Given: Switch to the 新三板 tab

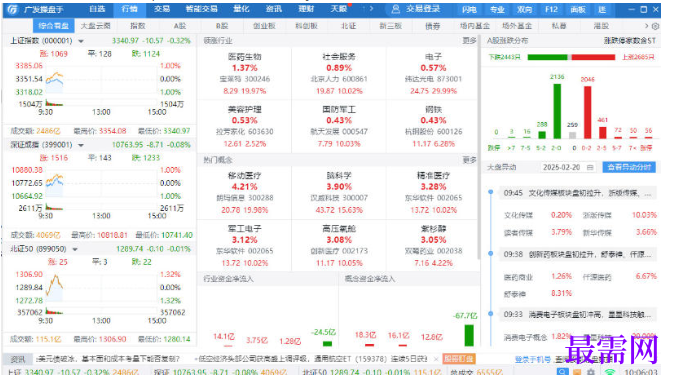Looking at the screenshot, I should pyautogui.click(x=390, y=26).
